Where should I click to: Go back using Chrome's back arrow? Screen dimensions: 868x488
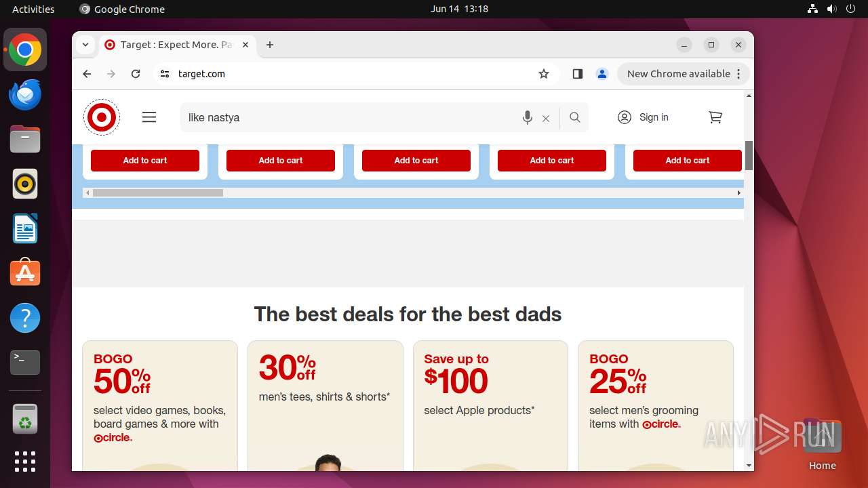[x=87, y=74]
